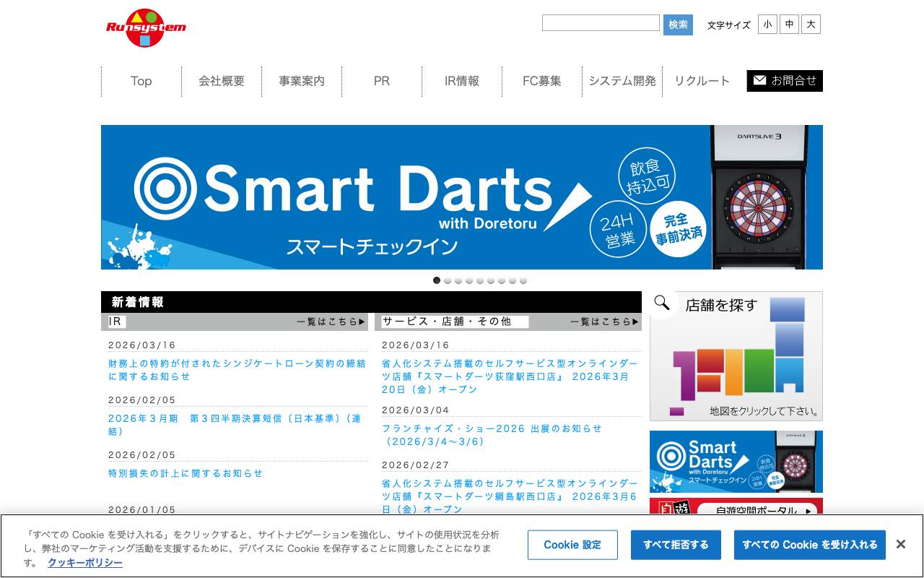
Task: Dismiss the cookie banner with ×
Action: click(x=901, y=543)
